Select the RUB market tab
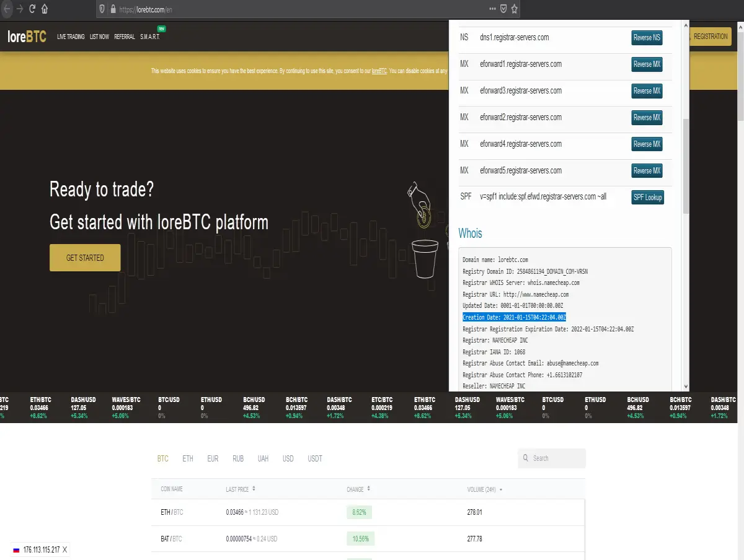The height and width of the screenshot is (560, 744). (x=238, y=459)
